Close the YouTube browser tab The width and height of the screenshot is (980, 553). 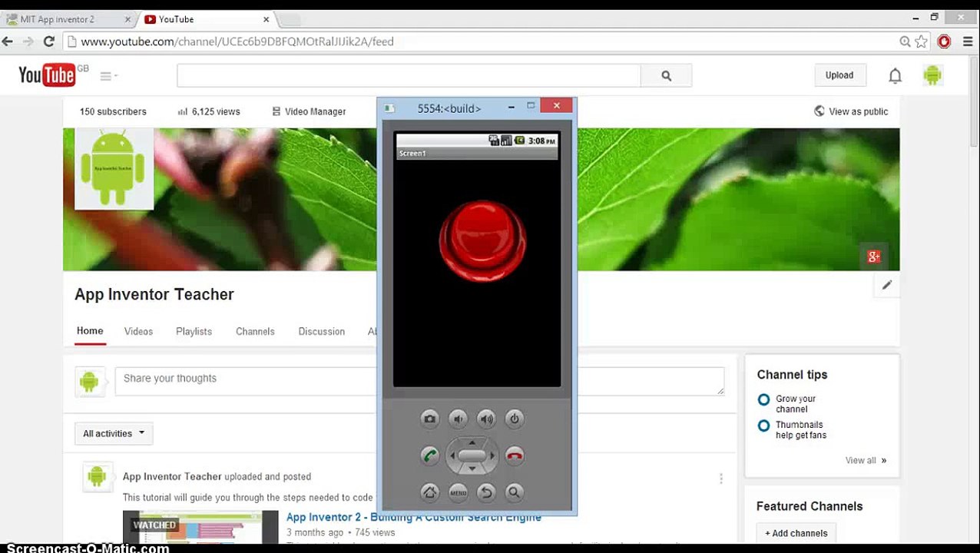267,19
